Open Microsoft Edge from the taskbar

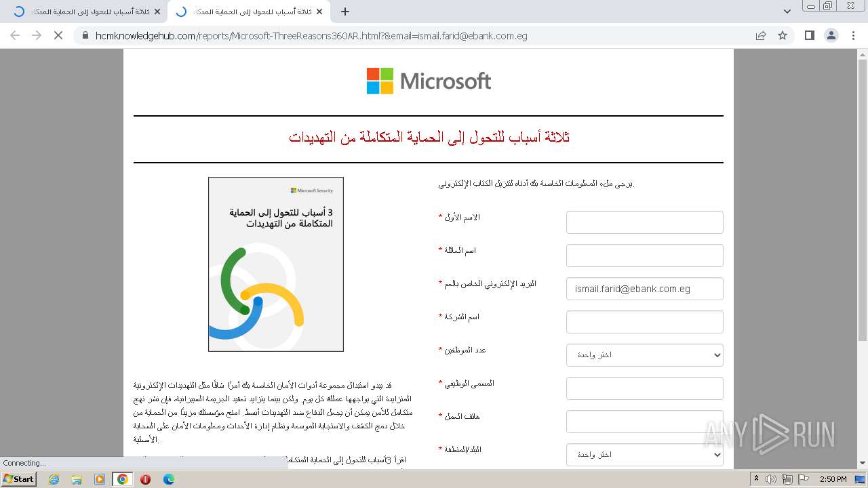168,479
